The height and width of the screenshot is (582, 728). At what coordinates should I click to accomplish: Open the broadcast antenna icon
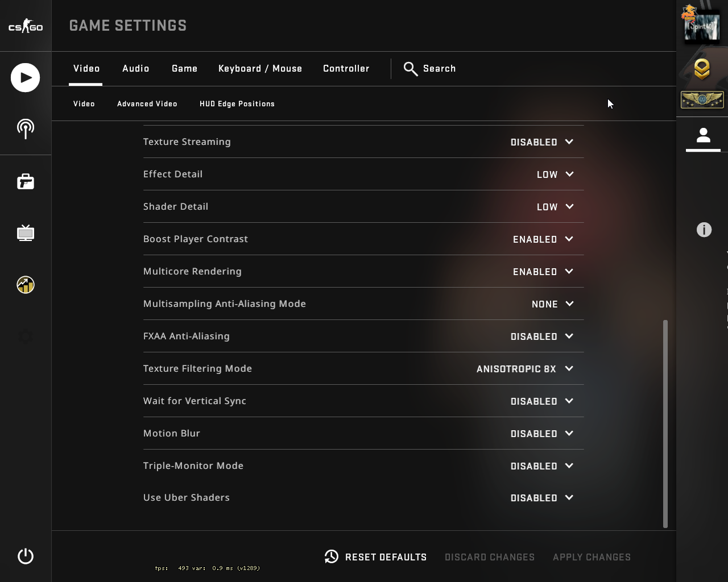click(26, 129)
